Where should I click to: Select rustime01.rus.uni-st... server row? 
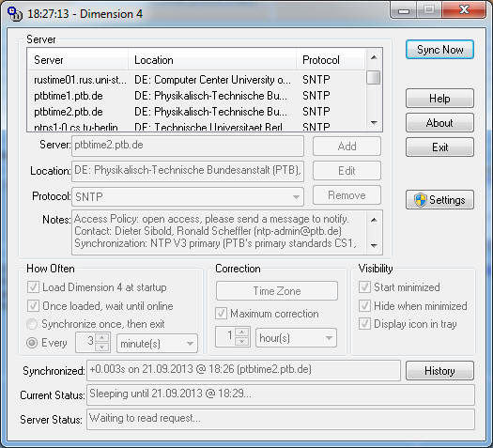197,80
